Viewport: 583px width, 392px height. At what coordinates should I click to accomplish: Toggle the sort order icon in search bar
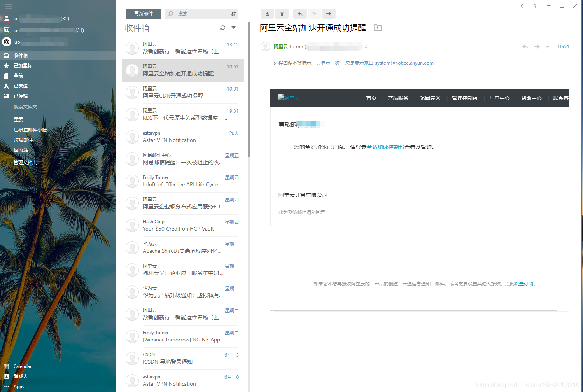point(233,14)
